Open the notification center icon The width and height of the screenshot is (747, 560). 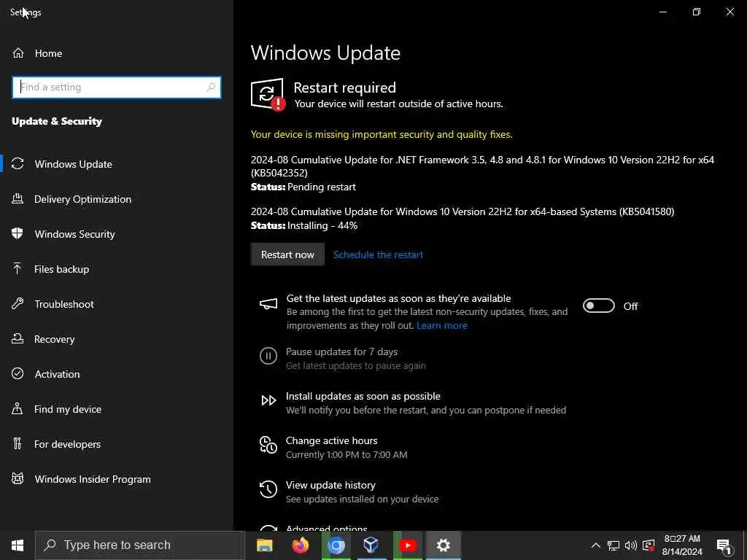[724, 546]
